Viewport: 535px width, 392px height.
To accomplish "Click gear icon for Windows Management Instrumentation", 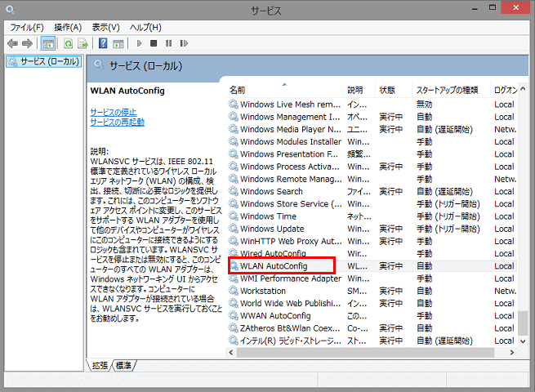I will click(234, 117).
